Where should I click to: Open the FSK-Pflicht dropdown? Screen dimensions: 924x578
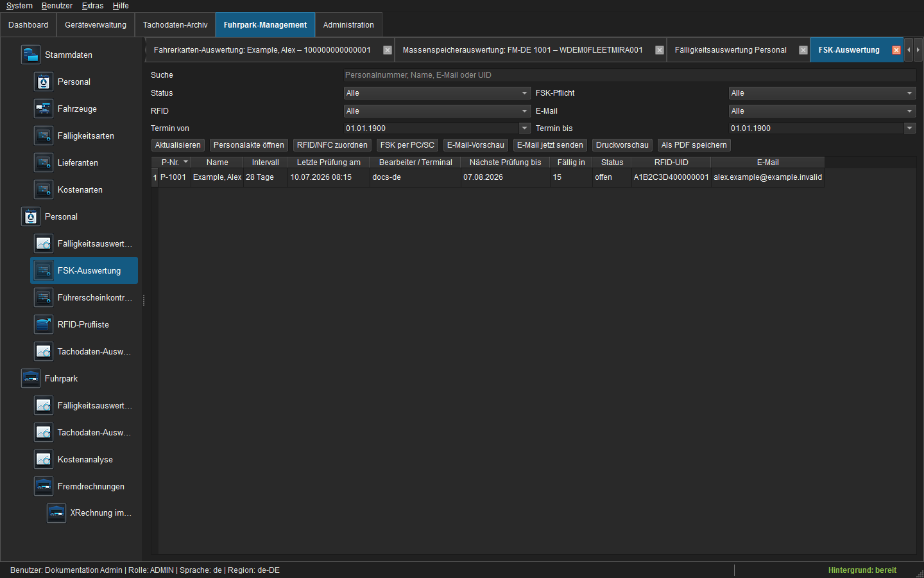822,93
